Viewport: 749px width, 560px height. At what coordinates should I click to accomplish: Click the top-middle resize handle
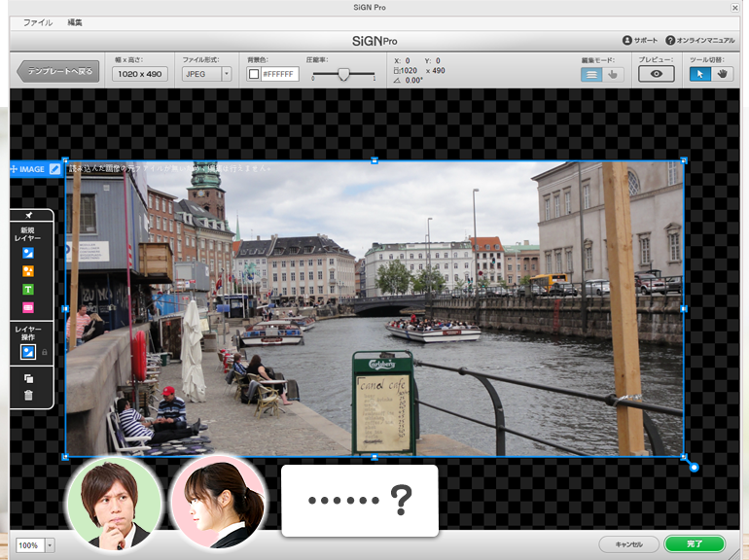[x=374, y=160]
